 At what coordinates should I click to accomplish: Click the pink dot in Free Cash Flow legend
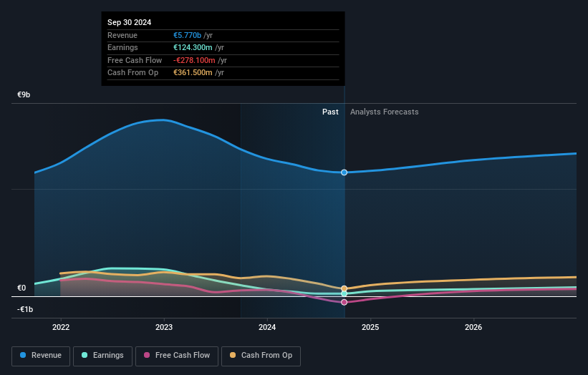(x=147, y=355)
